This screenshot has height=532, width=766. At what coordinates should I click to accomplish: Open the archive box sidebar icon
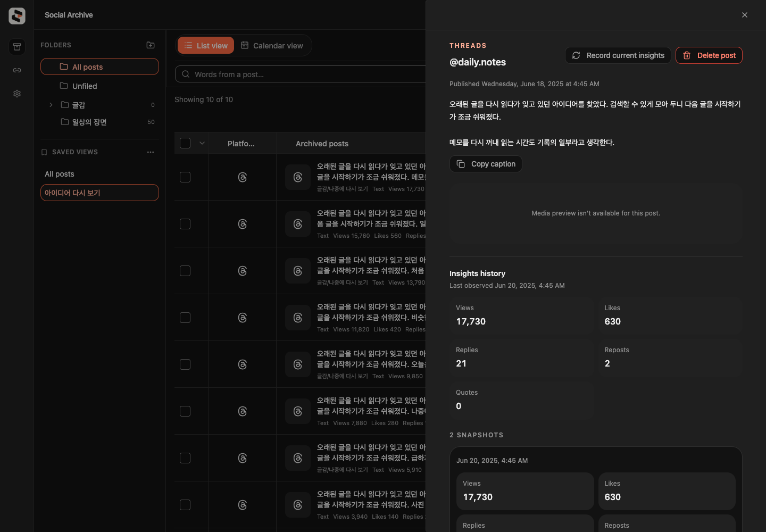(17, 47)
